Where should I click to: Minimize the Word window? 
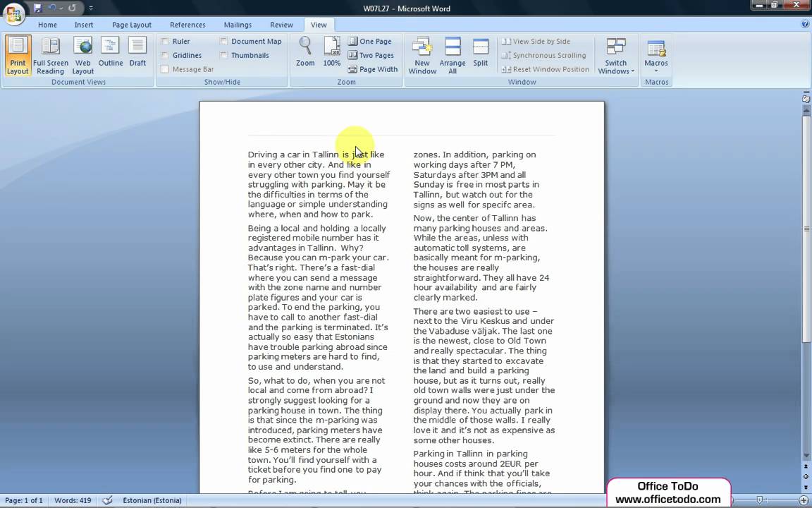pos(760,5)
